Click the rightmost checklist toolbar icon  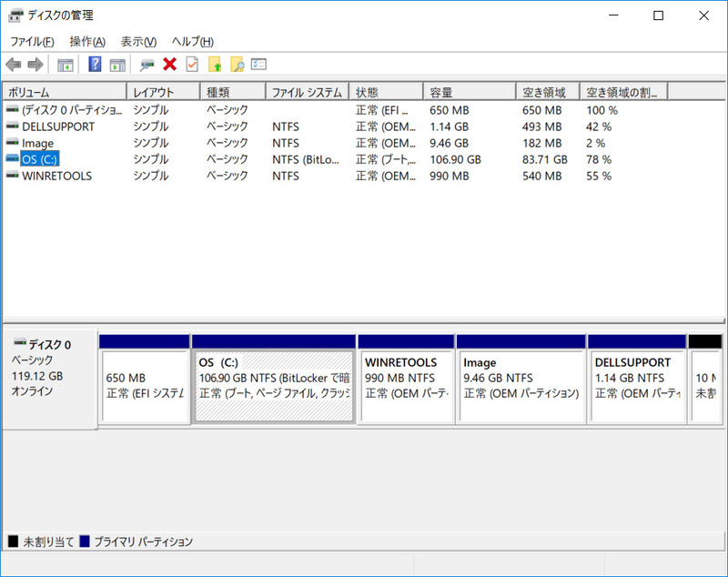[x=258, y=64]
